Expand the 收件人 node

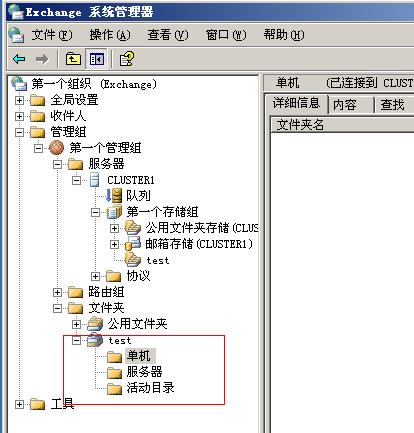tap(19, 116)
